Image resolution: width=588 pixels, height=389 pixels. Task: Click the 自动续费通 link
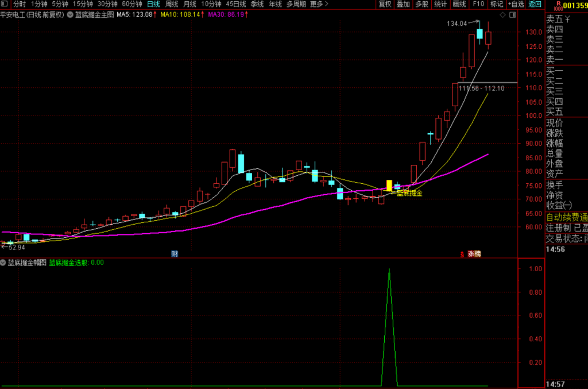point(567,217)
